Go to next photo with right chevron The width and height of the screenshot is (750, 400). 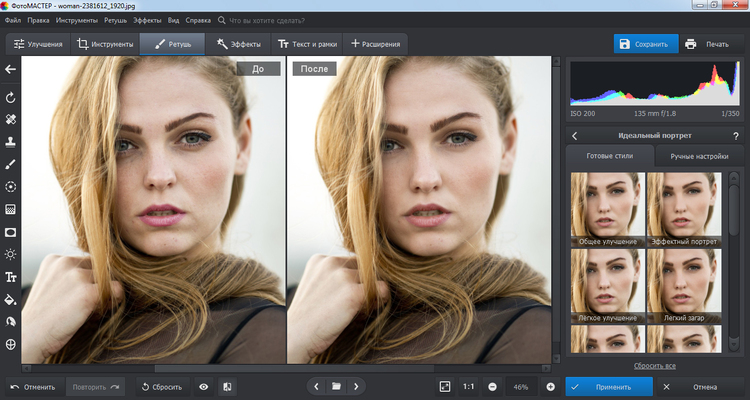(x=356, y=386)
